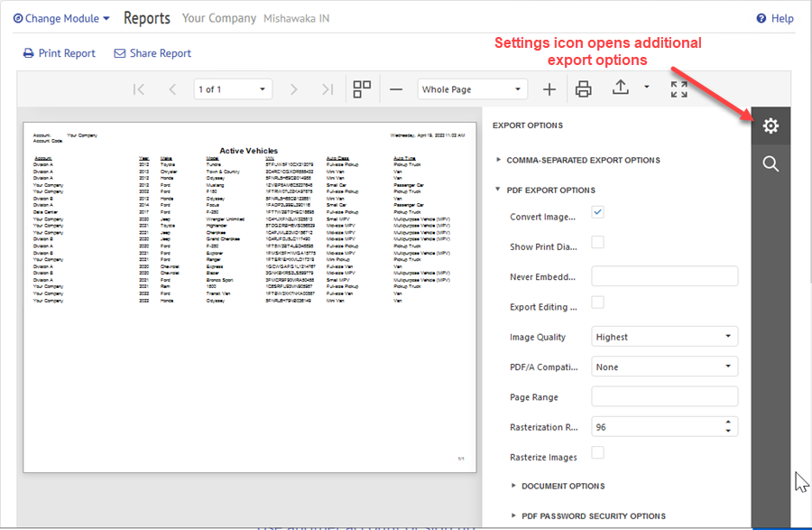This screenshot has height=530, width=812.
Task: Click the Print Report printer icon
Action: [29, 53]
